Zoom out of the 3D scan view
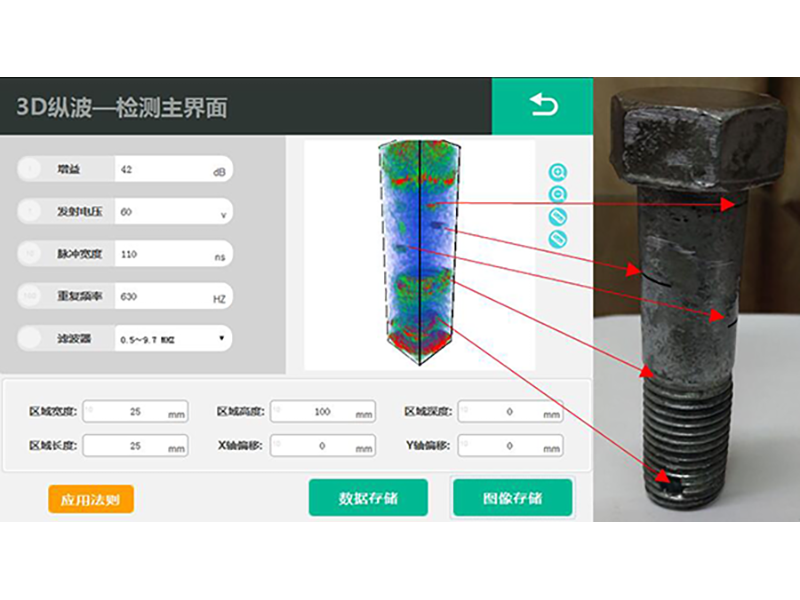 point(557,194)
